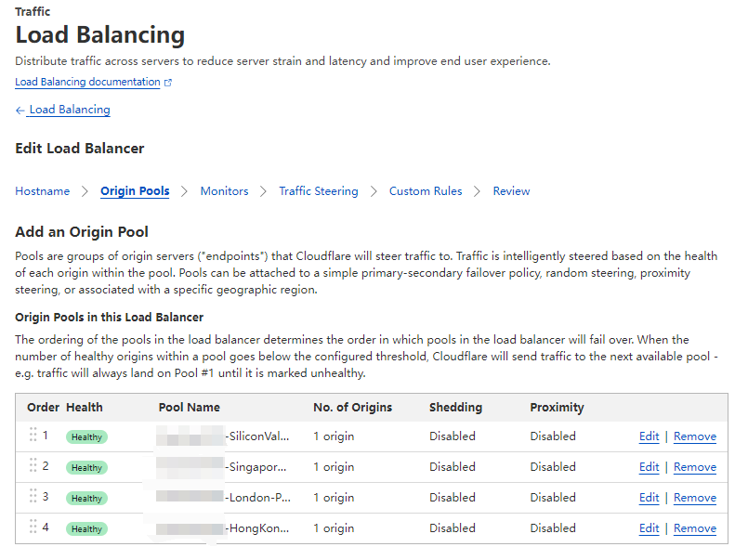Click external link icon beside documentation link

[x=168, y=83]
